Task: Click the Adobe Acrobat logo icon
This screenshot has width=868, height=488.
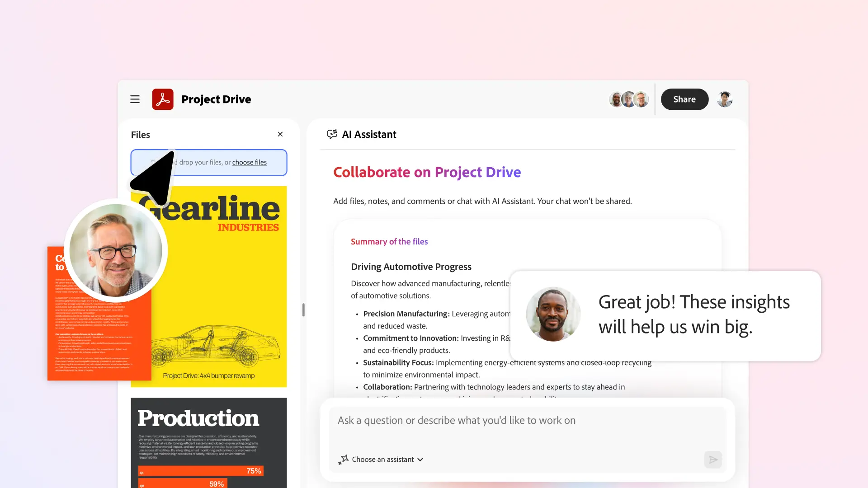Action: [163, 99]
